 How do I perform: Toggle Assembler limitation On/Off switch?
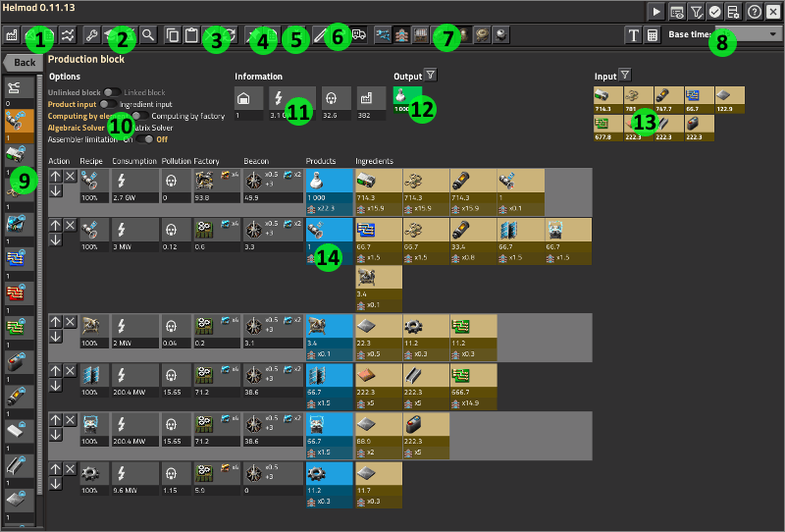point(143,139)
